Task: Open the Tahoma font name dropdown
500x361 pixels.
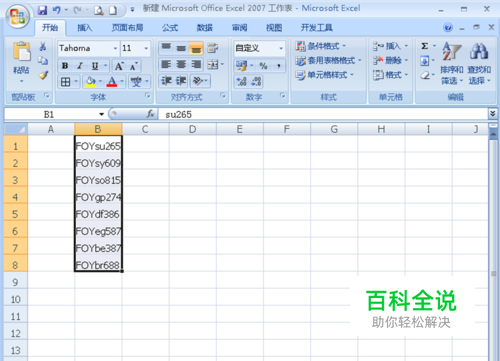Action: (115, 48)
